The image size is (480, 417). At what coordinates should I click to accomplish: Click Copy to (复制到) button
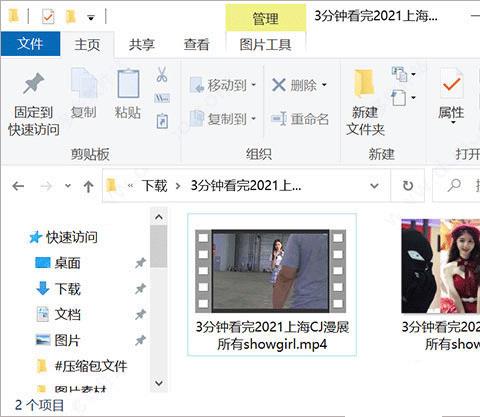click(x=223, y=119)
